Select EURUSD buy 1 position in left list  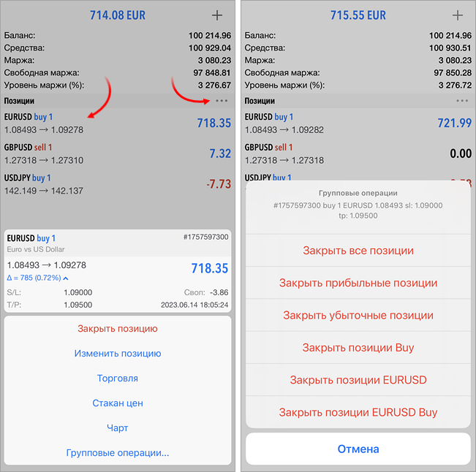(118, 123)
